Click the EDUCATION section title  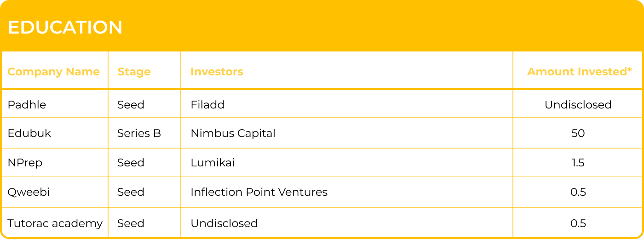pos(65,28)
